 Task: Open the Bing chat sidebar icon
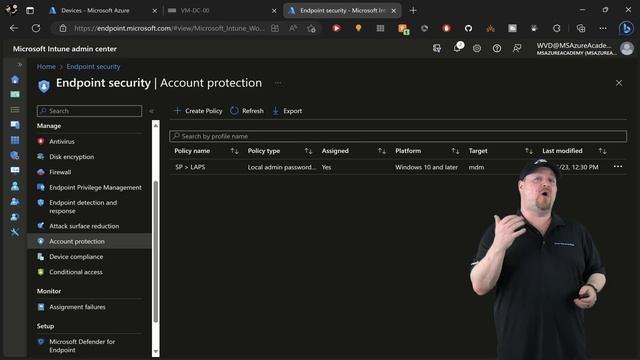(626, 28)
